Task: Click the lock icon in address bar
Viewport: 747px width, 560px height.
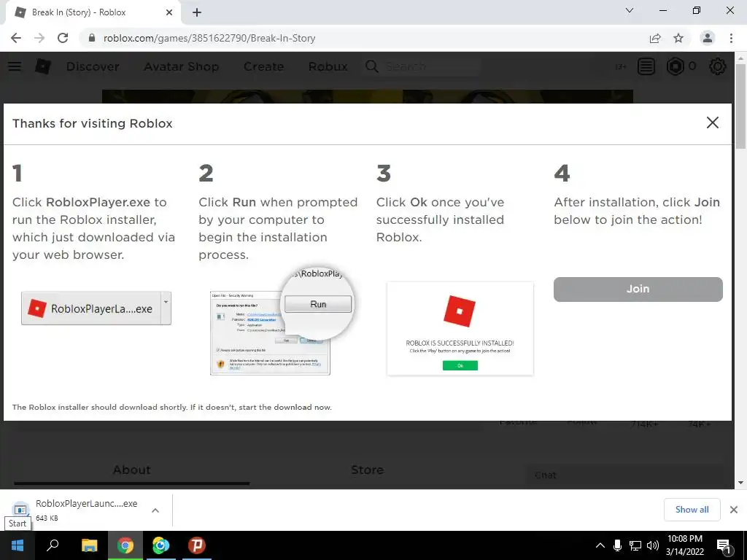Action: 92,38
